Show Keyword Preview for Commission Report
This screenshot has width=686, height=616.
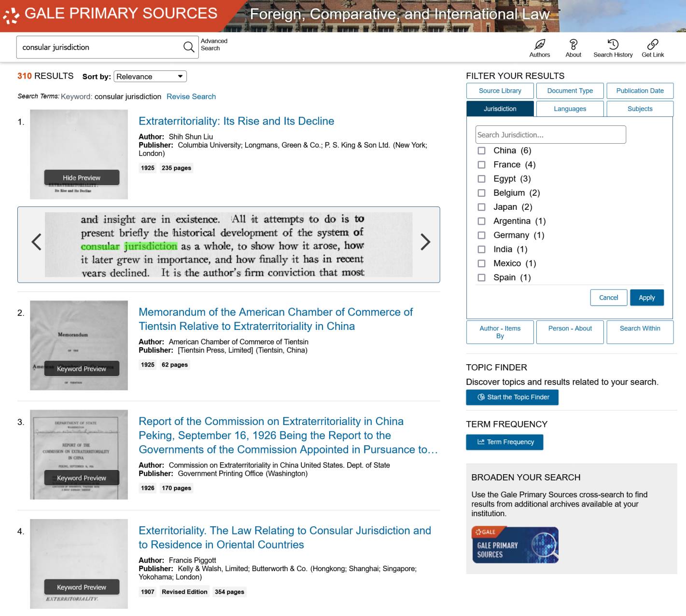[82, 478]
